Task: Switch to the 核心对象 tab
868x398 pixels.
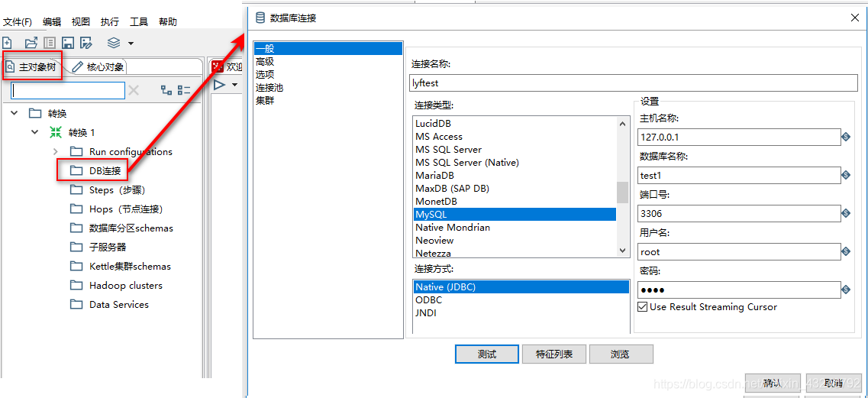Action: pyautogui.click(x=100, y=67)
